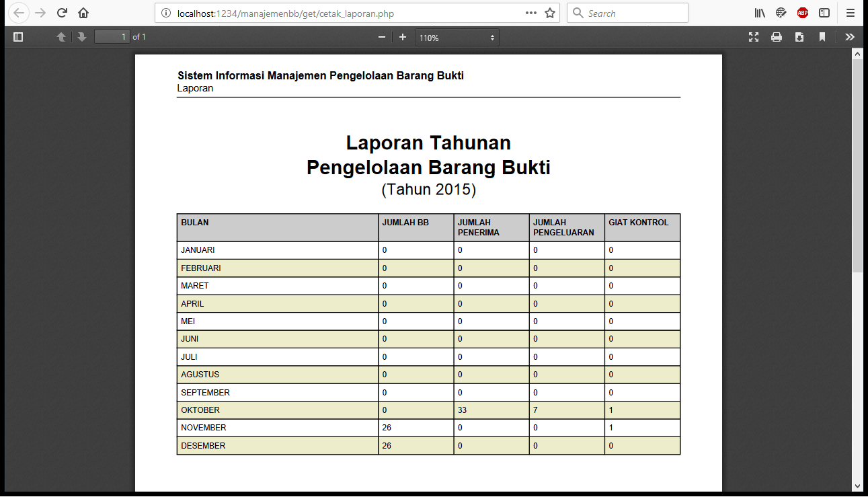Click the vertical scrollbar down arrow

pos(857,486)
